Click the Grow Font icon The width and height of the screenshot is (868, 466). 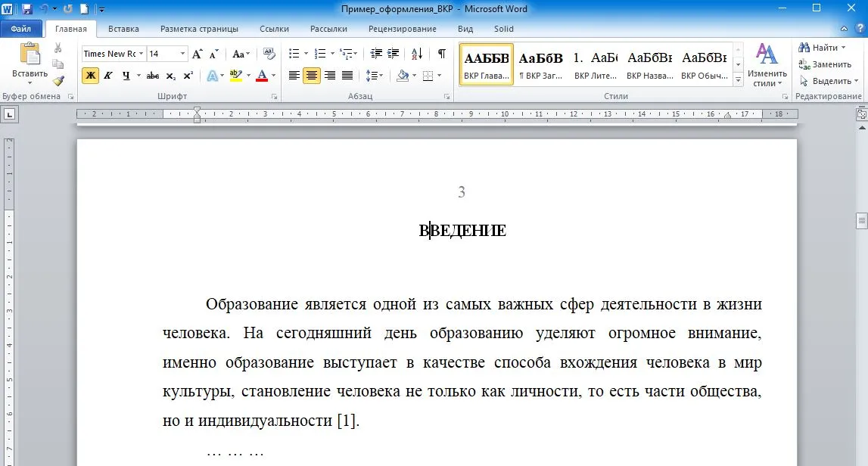click(197, 54)
